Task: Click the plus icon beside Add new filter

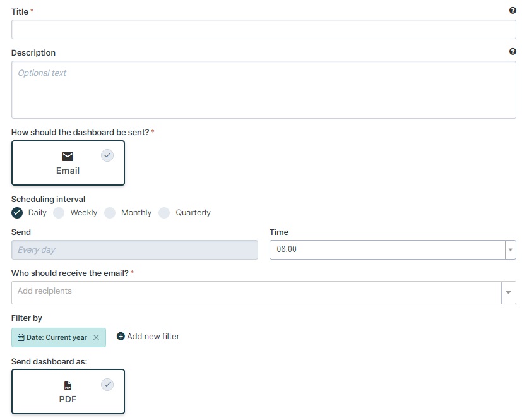Action: coord(121,337)
